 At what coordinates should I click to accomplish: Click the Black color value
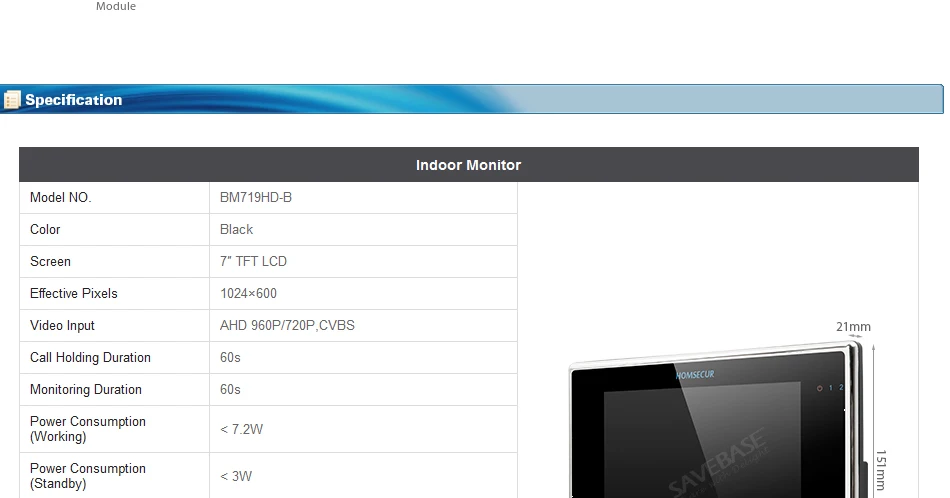point(236,230)
